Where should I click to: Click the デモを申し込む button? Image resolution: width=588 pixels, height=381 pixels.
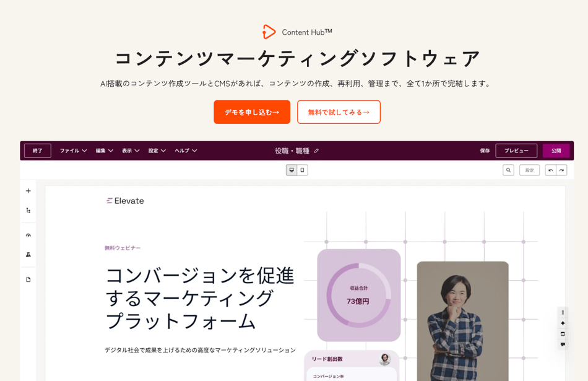coord(252,112)
